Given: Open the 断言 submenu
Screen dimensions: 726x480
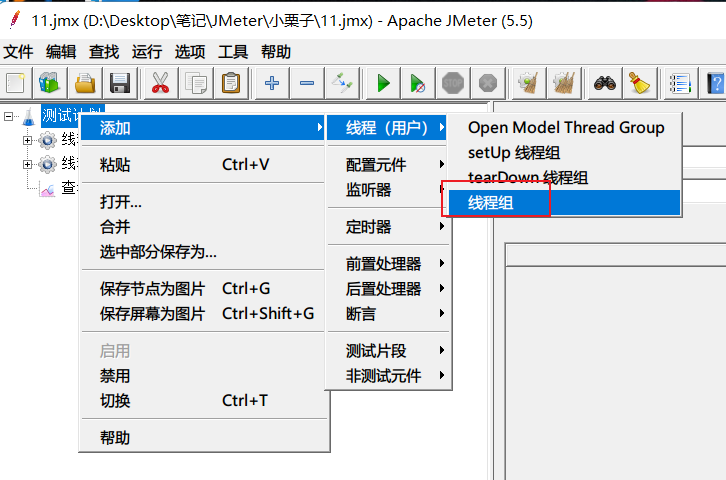Looking at the screenshot, I should coord(388,314).
